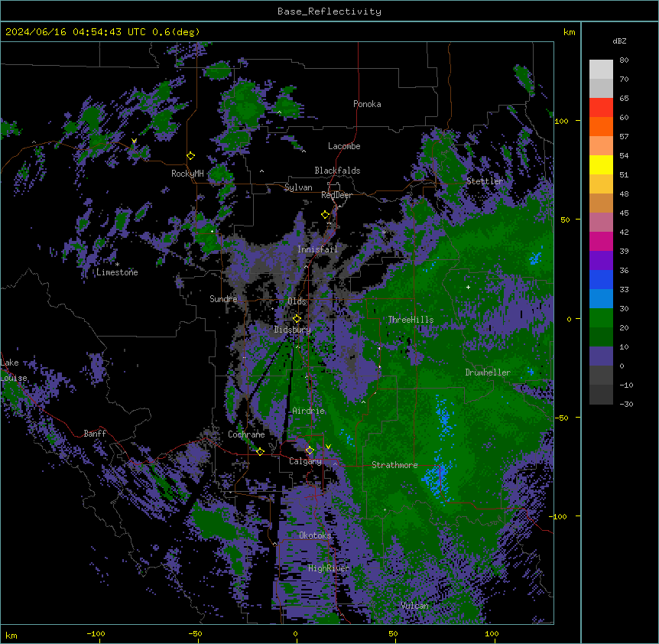Pick the white swatch between 80 and 70 dBZ
Viewport: 659px width, 644px height.
601,70
